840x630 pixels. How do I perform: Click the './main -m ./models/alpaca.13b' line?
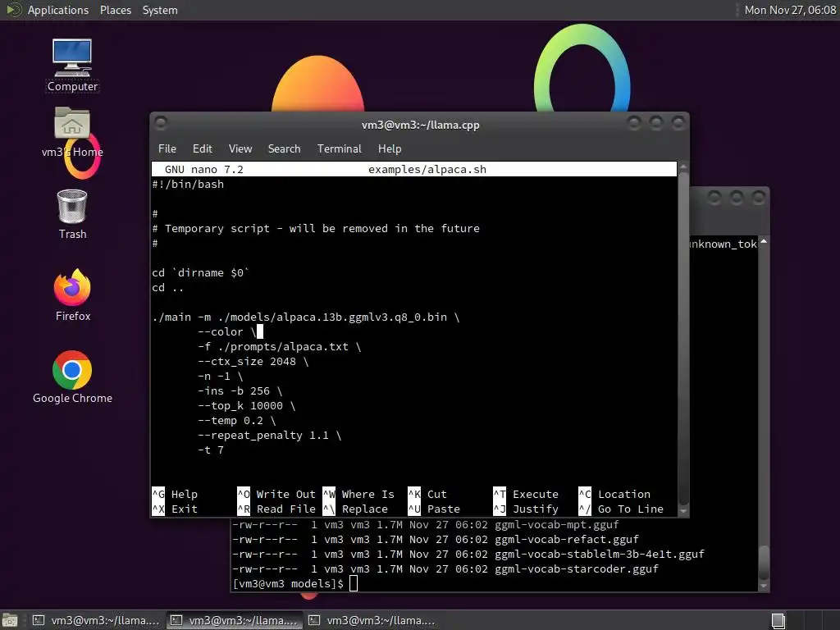coord(306,317)
